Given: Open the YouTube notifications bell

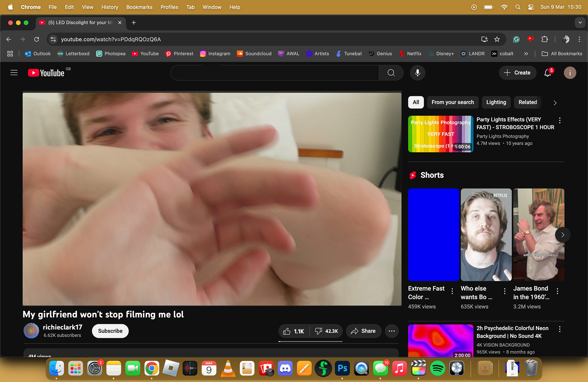Looking at the screenshot, I should [548, 73].
